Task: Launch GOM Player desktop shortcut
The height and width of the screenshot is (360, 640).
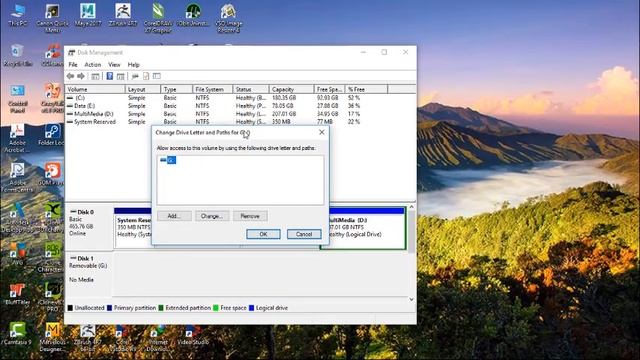Action: 52,174
